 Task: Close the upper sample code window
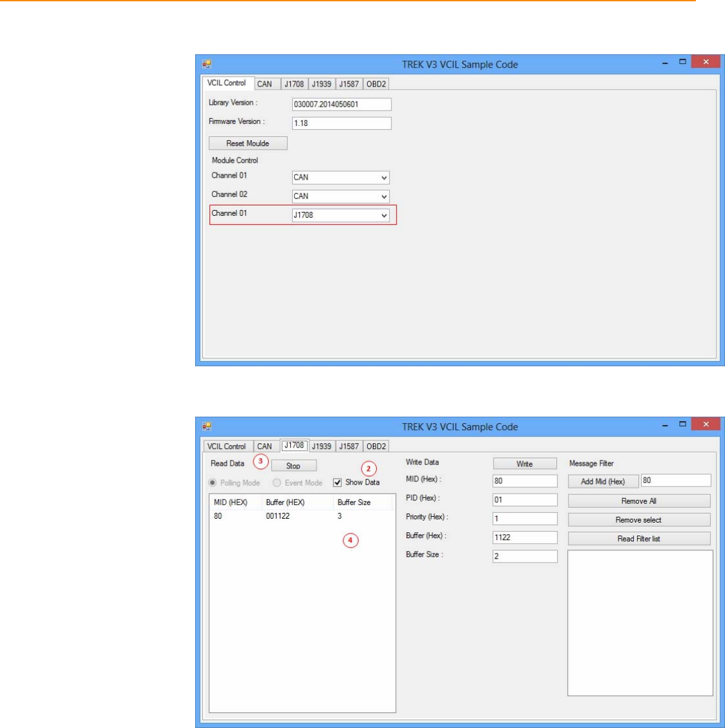pos(706,62)
